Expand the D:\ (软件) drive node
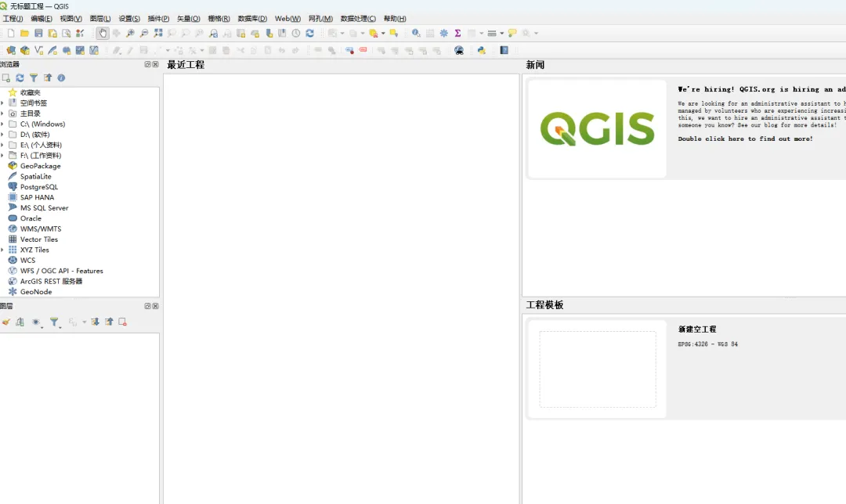The height and width of the screenshot is (504, 846). 2,135
